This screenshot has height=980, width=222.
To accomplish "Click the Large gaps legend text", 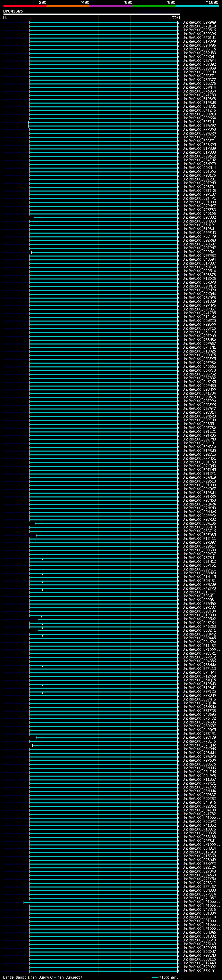I will [15, 977].
